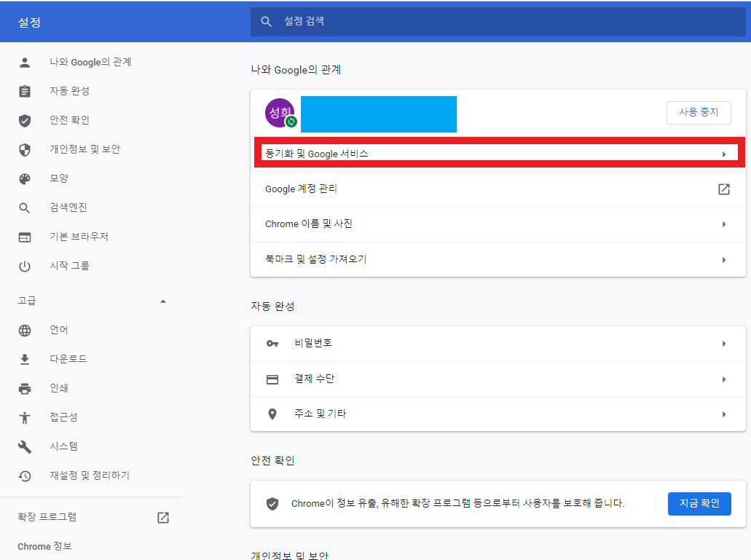Click the clipboard icon for 자동 완성
Viewport: 751px width, 560px height.
pos(25,92)
